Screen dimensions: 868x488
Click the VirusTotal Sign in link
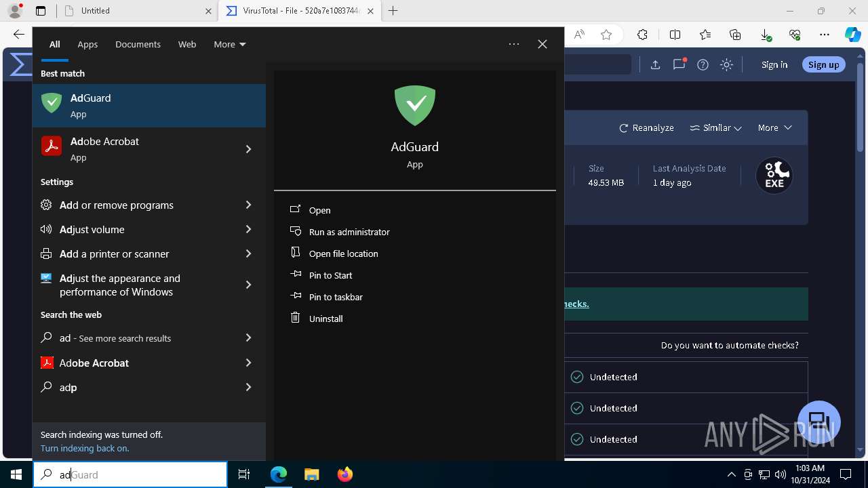[774, 64]
